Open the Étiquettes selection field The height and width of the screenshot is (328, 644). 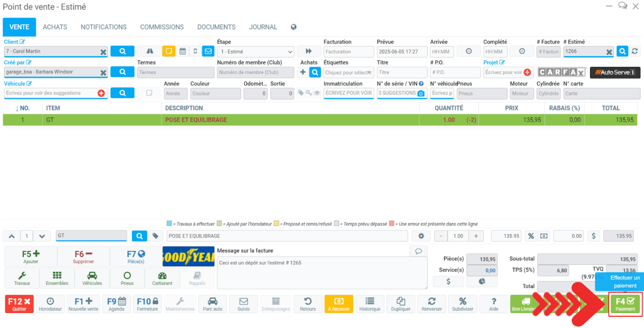348,72
